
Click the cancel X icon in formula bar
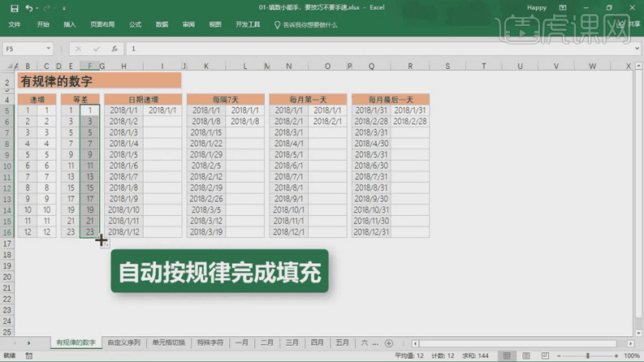(x=78, y=49)
